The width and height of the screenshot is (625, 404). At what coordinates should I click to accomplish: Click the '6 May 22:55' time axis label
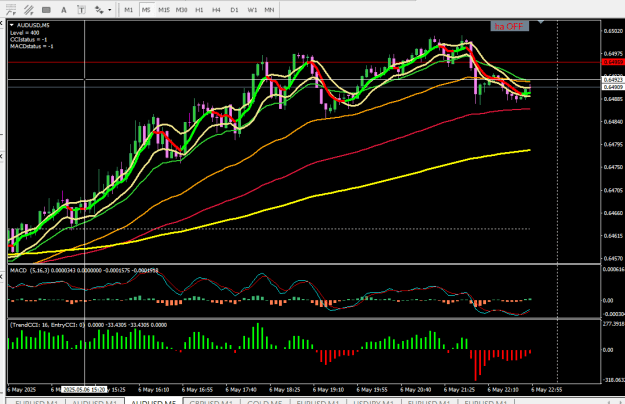tap(546, 390)
